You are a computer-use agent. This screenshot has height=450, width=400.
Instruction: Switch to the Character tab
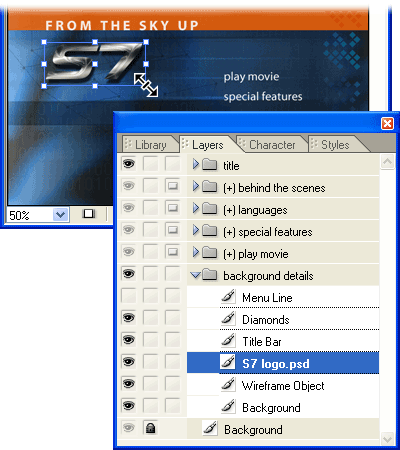point(272,145)
